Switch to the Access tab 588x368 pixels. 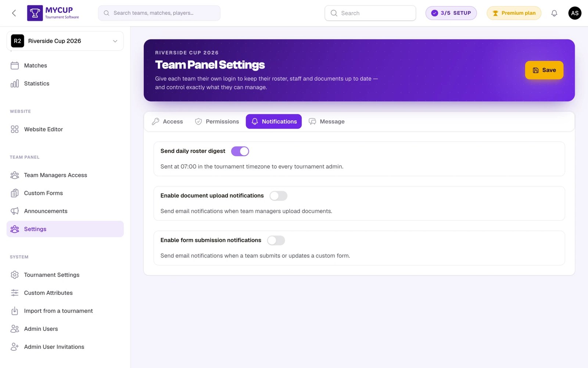tap(167, 121)
